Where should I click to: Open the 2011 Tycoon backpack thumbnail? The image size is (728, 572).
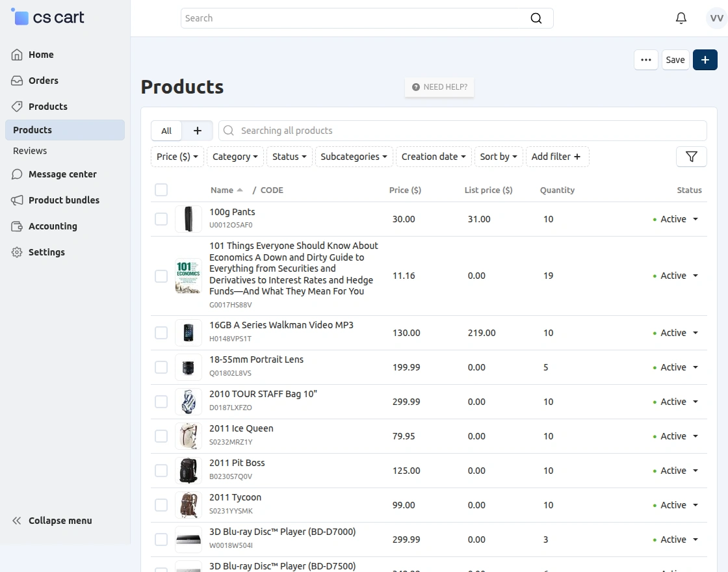click(188, 505)
